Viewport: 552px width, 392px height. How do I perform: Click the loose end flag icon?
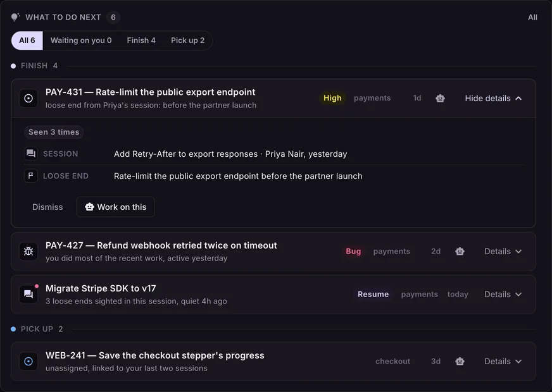[31, 176]
